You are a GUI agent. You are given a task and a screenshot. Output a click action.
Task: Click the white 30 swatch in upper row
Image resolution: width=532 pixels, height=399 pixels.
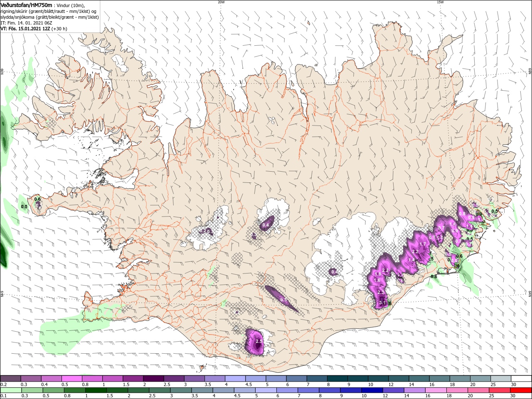point(520,378)
